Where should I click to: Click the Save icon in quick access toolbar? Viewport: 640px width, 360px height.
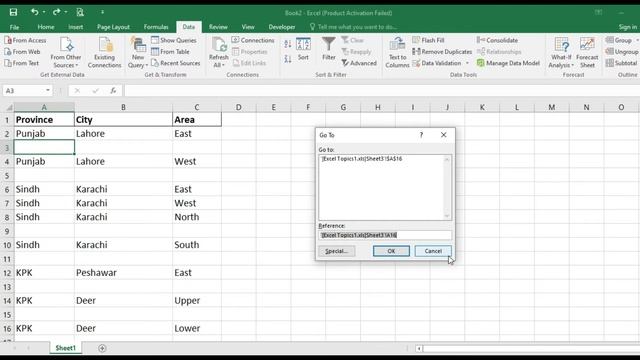pos(13,12)
